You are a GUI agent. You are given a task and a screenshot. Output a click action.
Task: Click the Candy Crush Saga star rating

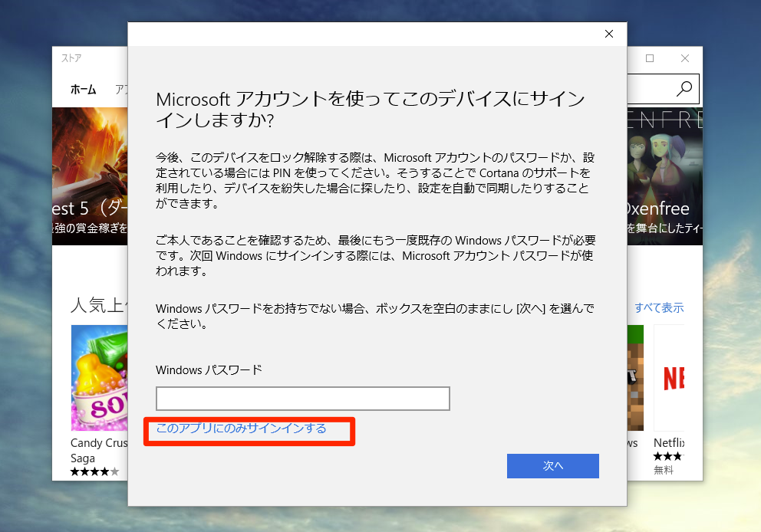[x=94, y=472]
